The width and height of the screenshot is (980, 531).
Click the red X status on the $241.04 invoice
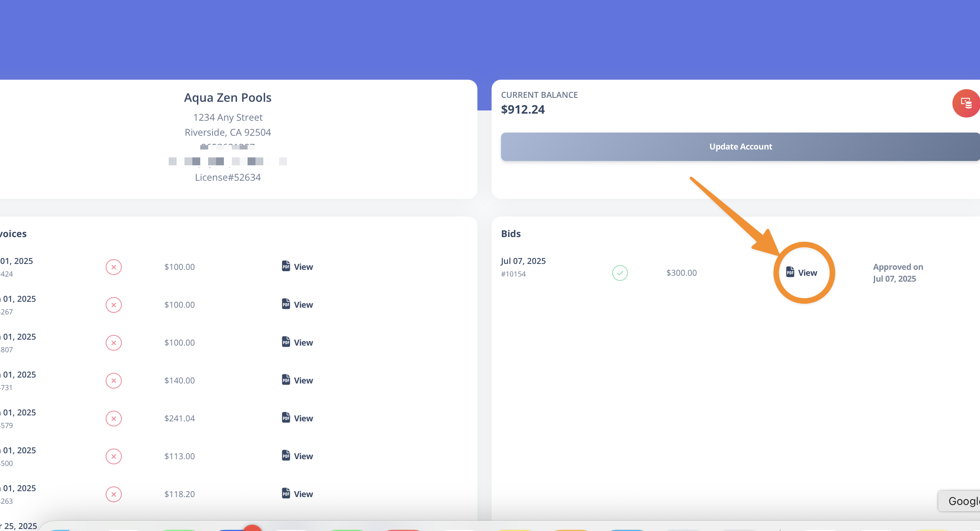point(114,419)
